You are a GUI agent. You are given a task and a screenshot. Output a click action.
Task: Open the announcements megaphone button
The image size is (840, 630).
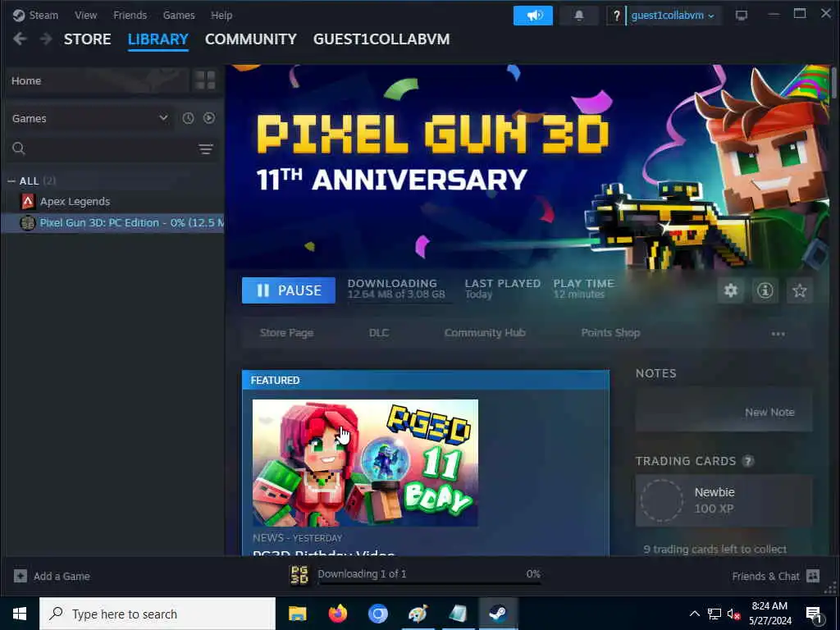point(532,16)
